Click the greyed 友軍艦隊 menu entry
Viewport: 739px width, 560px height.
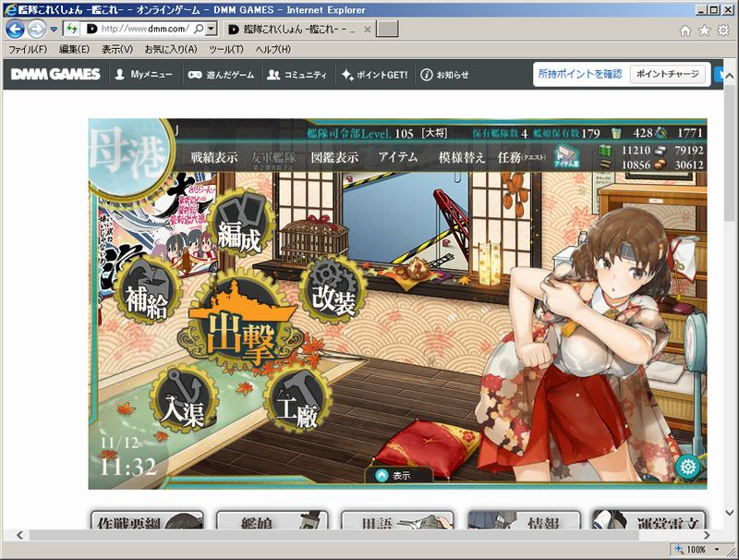click(x=273, y=159)
